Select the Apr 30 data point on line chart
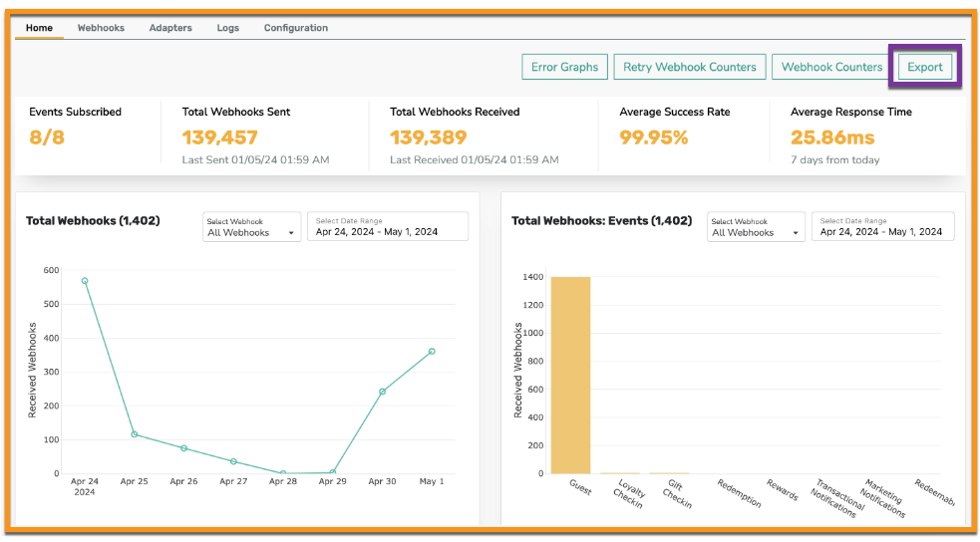 click(382, 392)
